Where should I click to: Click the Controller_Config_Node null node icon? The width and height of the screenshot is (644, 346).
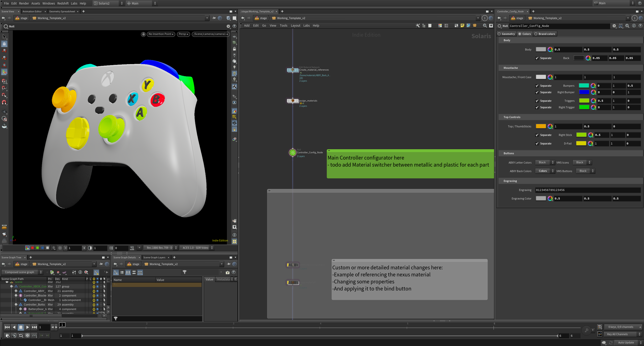293,153
